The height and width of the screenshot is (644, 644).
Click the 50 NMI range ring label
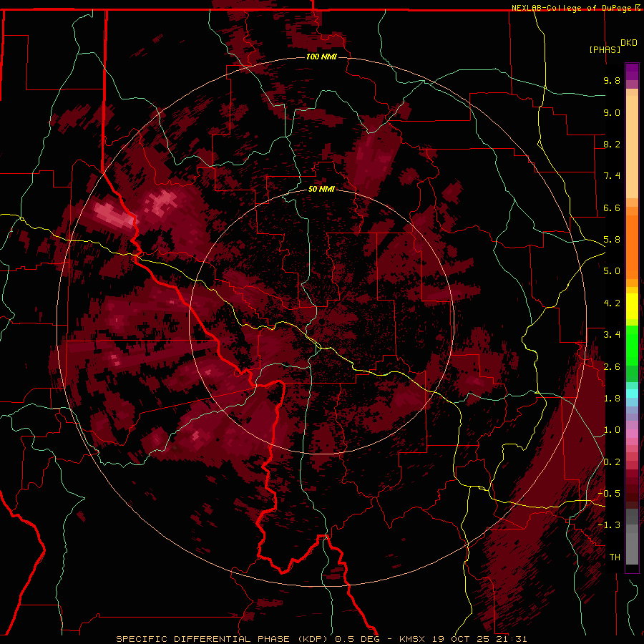(321, 189)
